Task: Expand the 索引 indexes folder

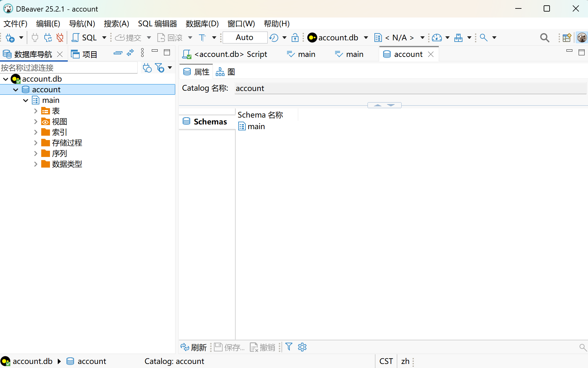Action: pyautogui.click(x=36, y=132)
